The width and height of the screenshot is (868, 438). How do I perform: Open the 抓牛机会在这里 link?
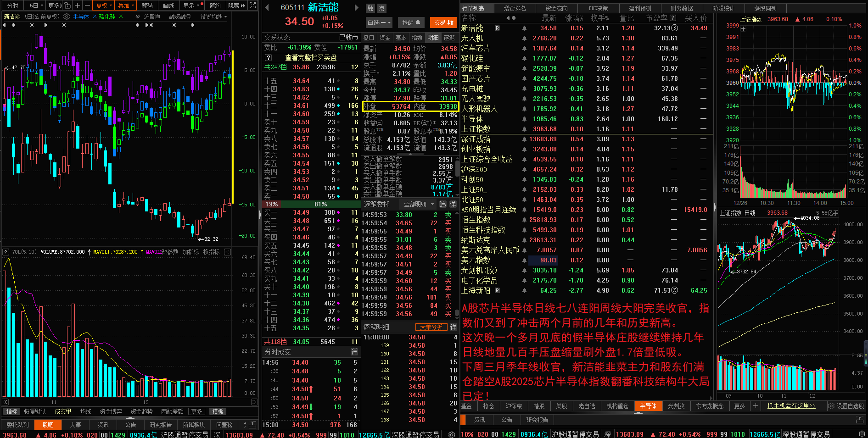[791, 406]
